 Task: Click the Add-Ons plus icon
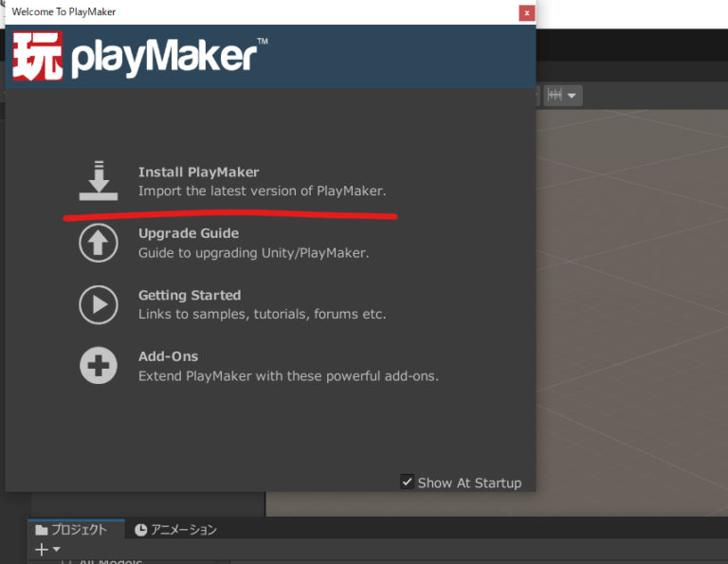click(x=99, y=366)
